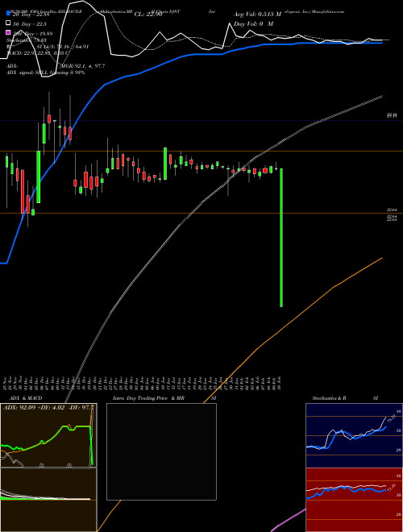
Task: Click the blue 20 Day legend swatch
Action: (8, 14)
